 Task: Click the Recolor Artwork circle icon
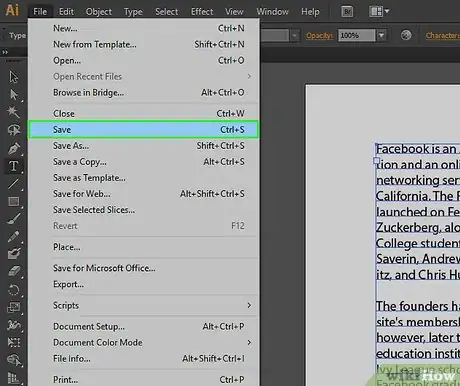click(406, 35)
